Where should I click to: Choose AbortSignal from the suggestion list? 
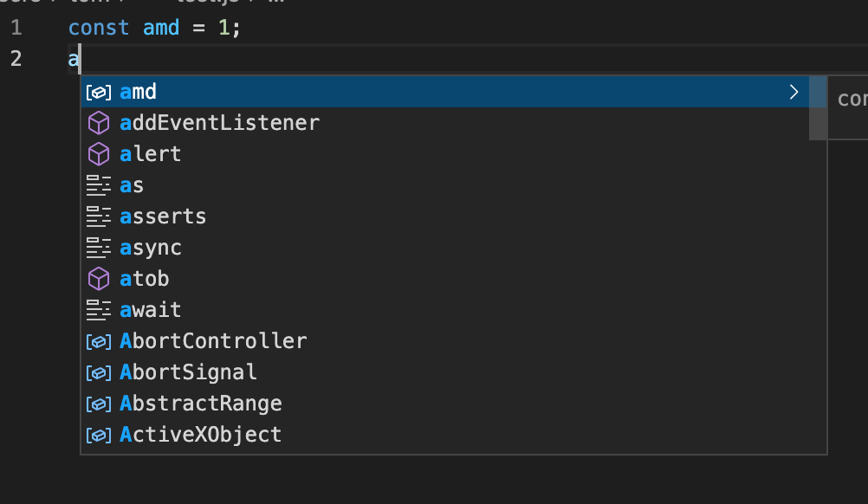pos(189,372)
